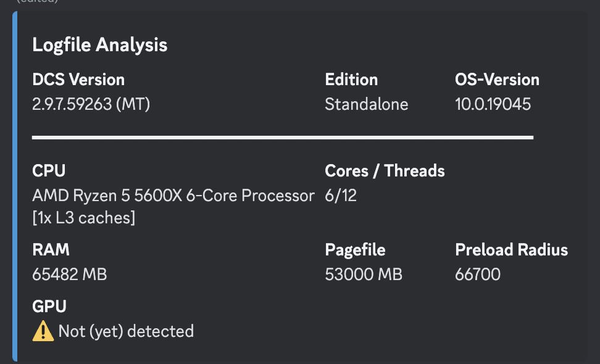
Task: Select the 65482 MB RAM value
Action: pos(70,274)
